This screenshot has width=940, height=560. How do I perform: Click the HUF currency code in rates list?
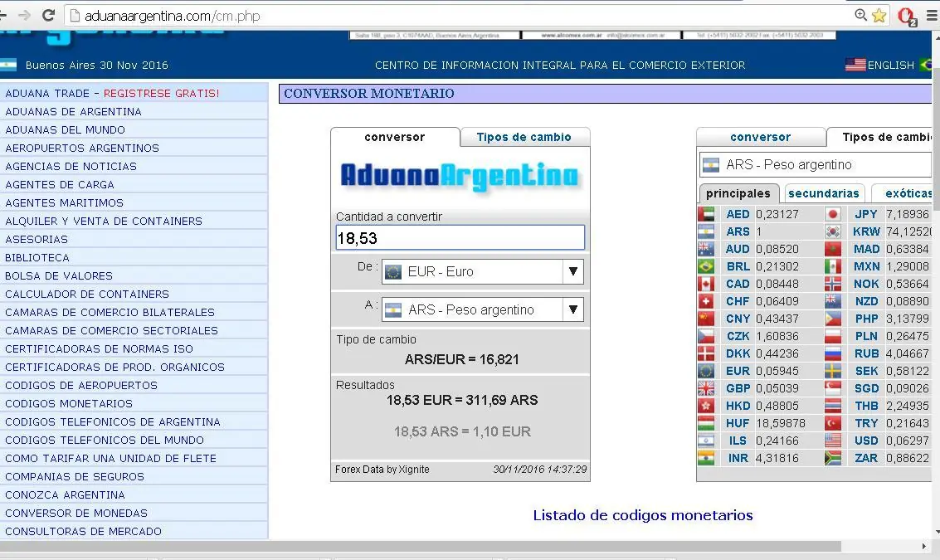click(x=738, y=423)
